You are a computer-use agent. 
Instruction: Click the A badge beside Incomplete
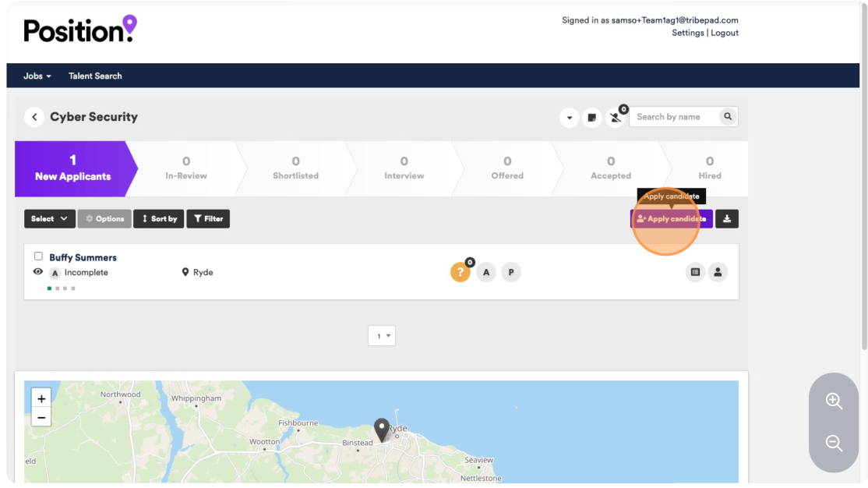point(55,273)
